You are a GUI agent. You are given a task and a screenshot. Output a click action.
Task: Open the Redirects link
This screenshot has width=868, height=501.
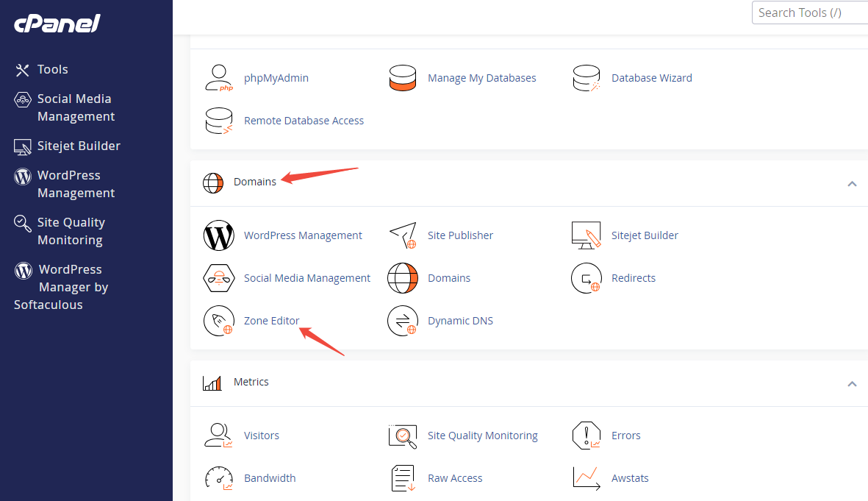[634, 278]
